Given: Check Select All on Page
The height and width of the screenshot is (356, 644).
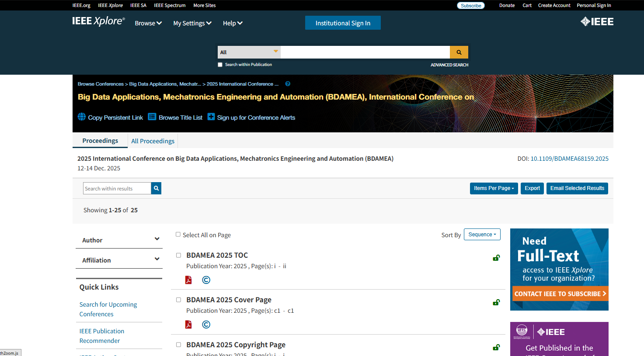Looking at the screenshot, I should tap(178, 235).
